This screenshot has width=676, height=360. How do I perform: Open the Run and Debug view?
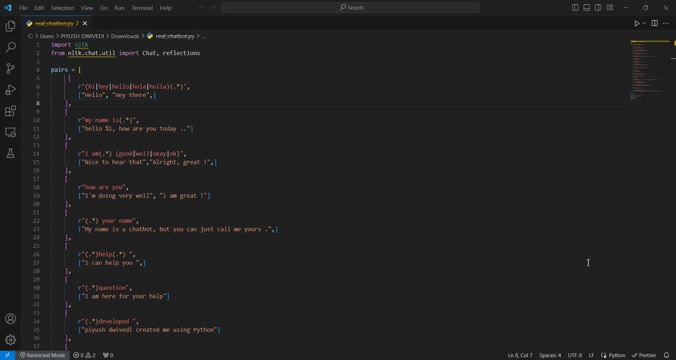click(x=10, y=90)
